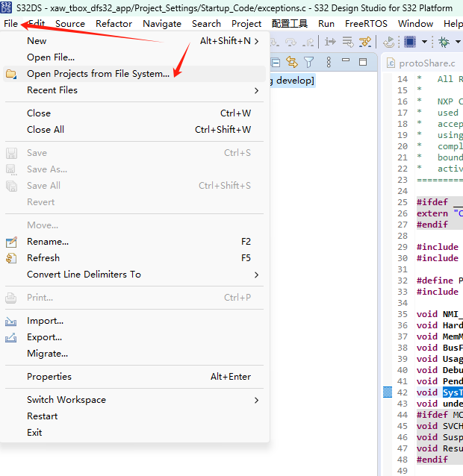The height and width of the screenshot is (476, 463).
Task: Open the FreeRTOS menu
Action: pyautogui.click(x=366, y=23)
